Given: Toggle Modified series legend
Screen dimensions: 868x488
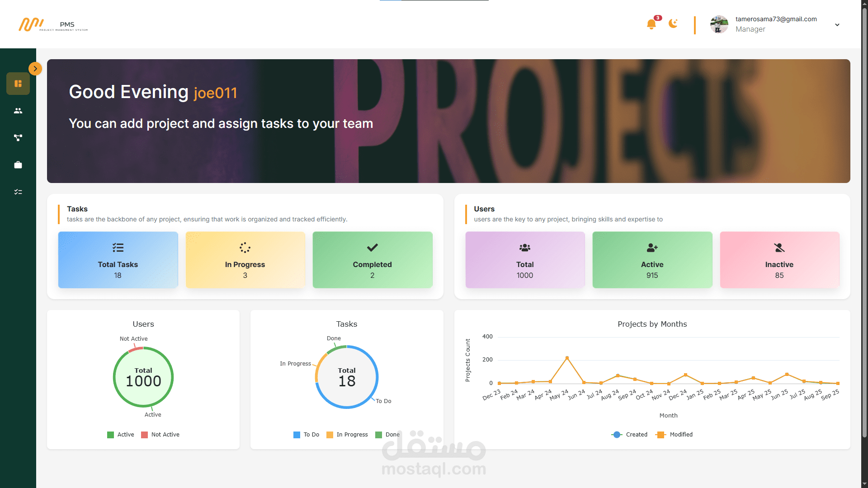Looking at the screenshot, I should [x=674, y=435].
